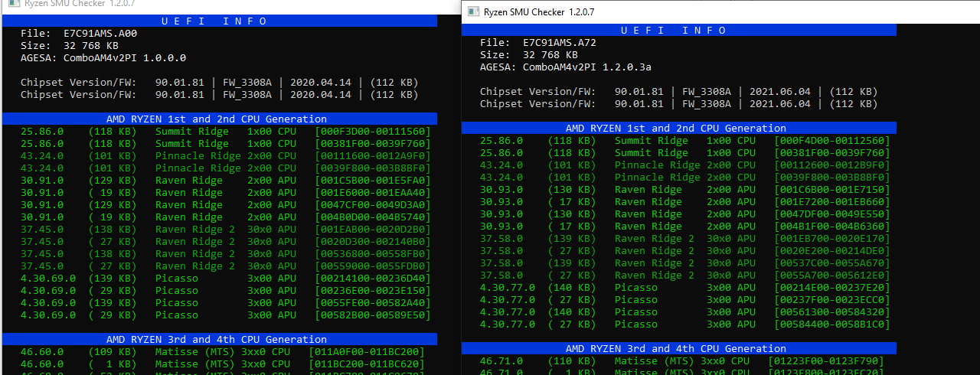Click address range [0047CF00-0049D3A0]
Viewport: 980px width, 375px height.
(x=373, y=205)
